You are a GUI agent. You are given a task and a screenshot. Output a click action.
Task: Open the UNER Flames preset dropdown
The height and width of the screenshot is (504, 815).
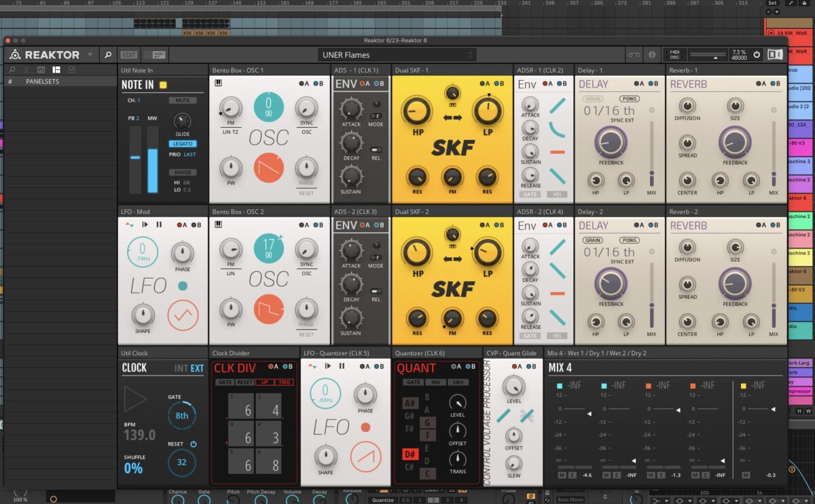(397, 54)
